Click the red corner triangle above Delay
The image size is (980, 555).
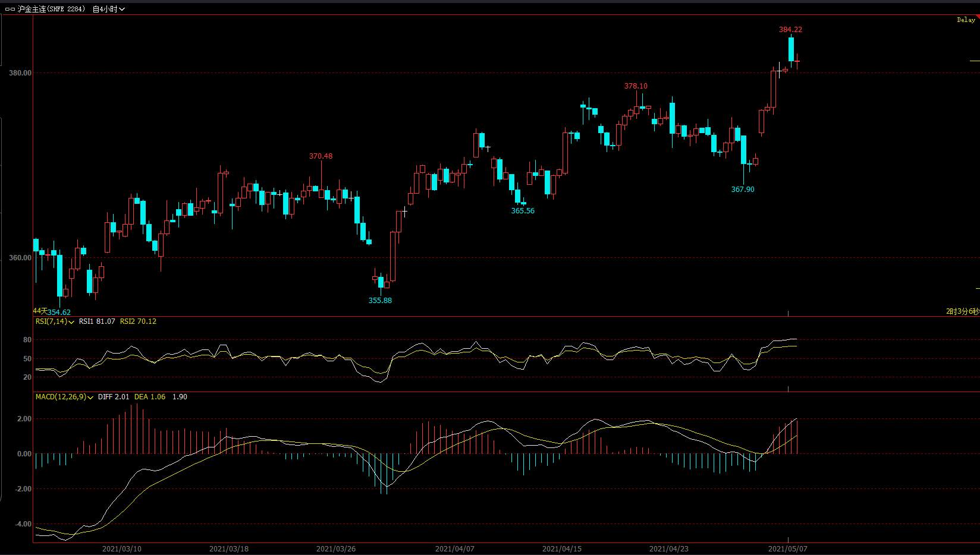click(977, 17)
